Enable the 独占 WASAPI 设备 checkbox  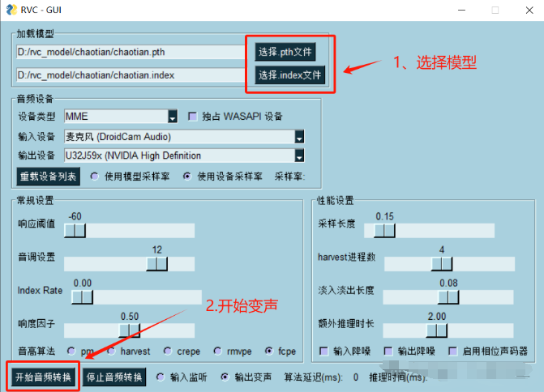pos(192,116)
